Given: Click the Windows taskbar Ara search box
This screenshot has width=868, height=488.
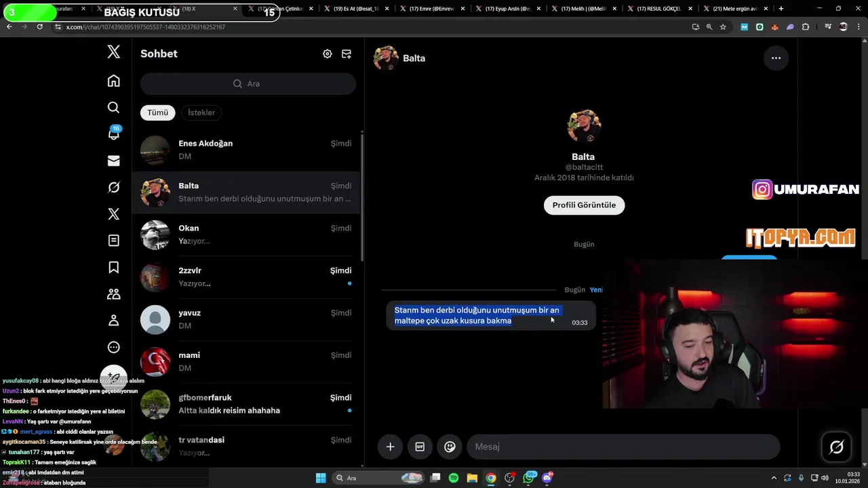Looking at the screenshot, I should click(377, 478).
